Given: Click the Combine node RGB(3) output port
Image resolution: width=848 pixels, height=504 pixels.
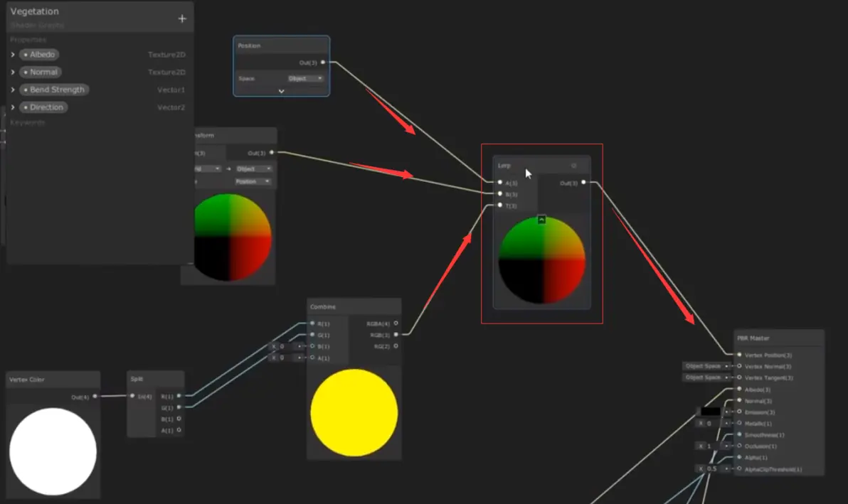Looking at the screenshot, I should click(x=396, y=335).
